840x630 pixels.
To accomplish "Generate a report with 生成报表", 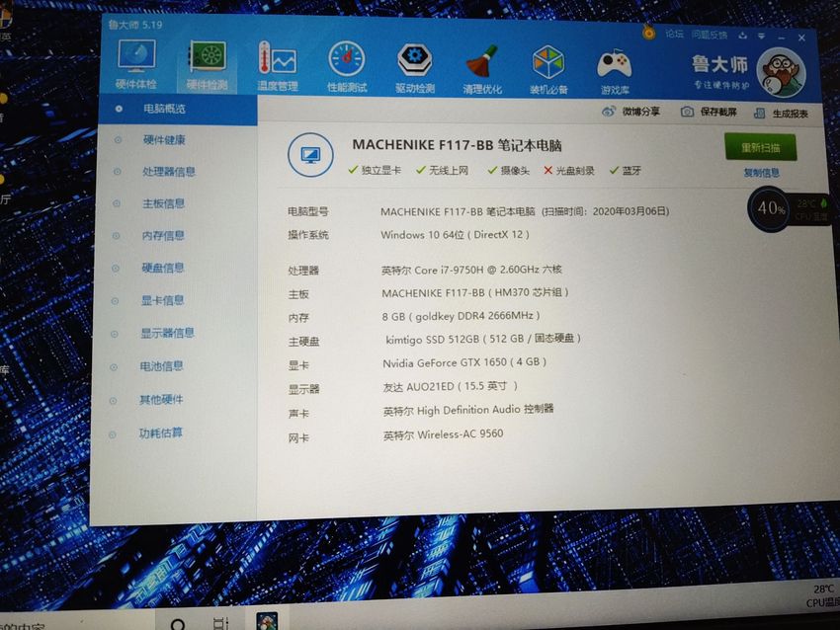I will coord(781,113).
